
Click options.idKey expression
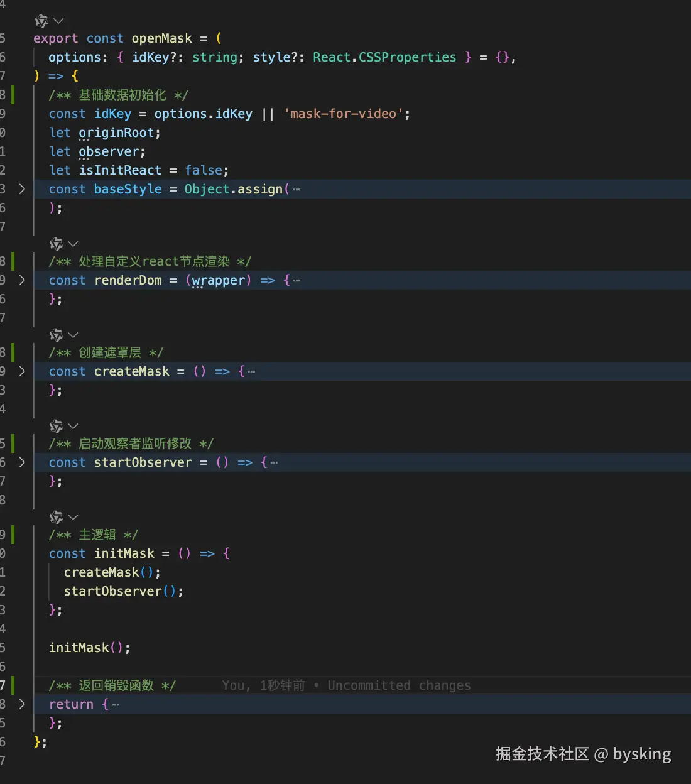click(x=204, y=114)
